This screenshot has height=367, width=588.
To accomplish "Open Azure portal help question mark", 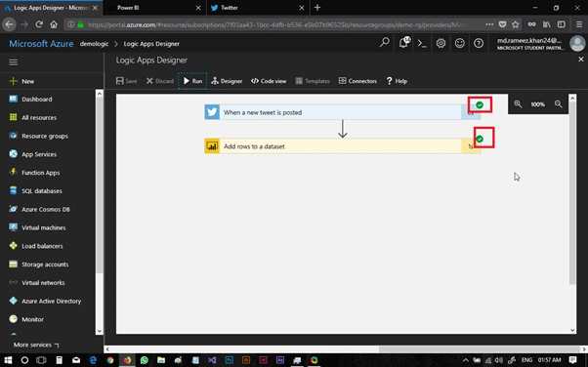I will (x=479, y=43).
